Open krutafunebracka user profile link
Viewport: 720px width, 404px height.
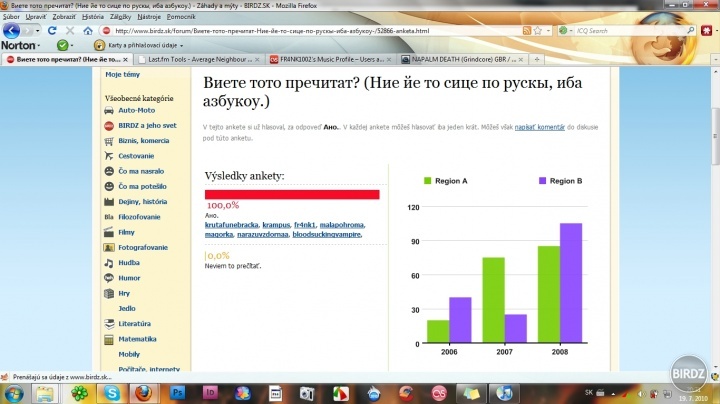coord(231,225)
